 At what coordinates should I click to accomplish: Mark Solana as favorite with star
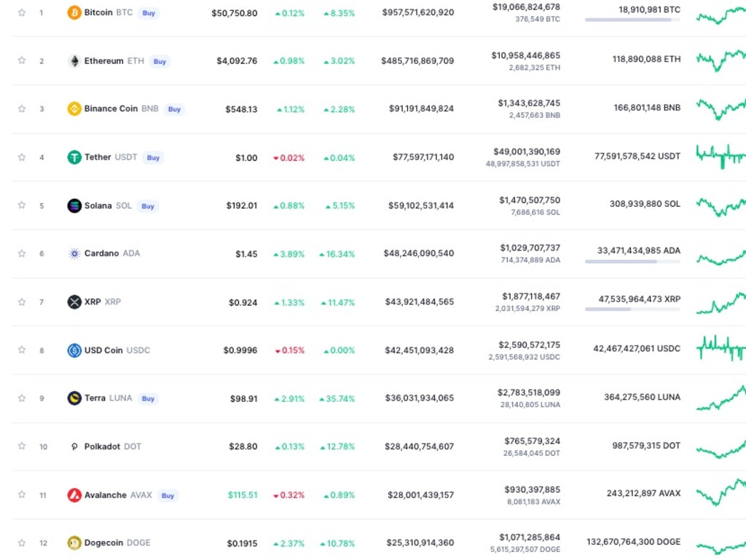22,205
